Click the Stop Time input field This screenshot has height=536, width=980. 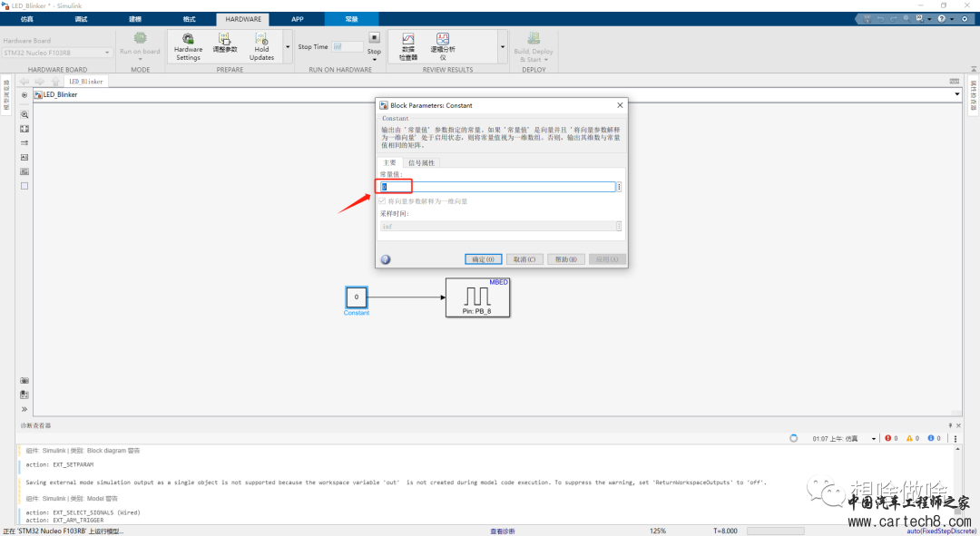(x=348, y=47)
